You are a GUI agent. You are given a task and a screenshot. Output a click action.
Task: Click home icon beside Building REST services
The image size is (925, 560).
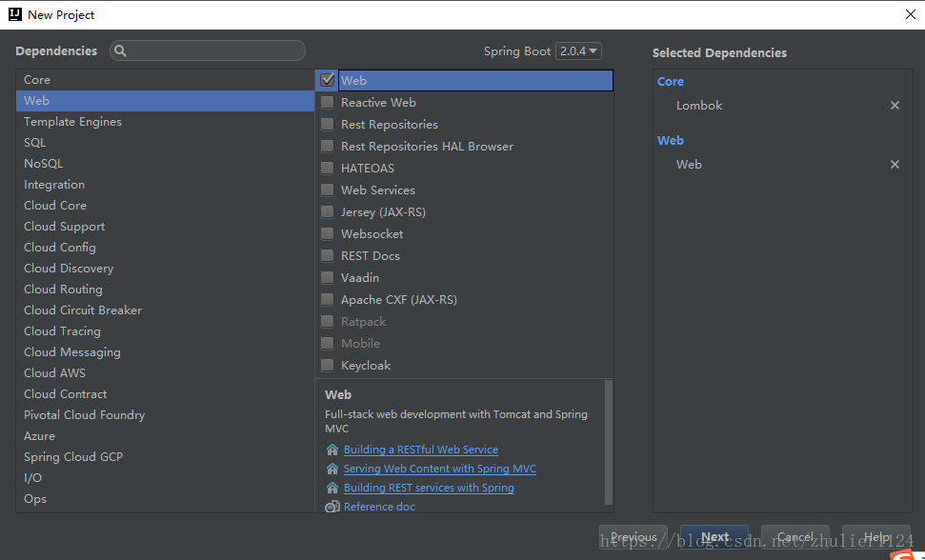332,488
